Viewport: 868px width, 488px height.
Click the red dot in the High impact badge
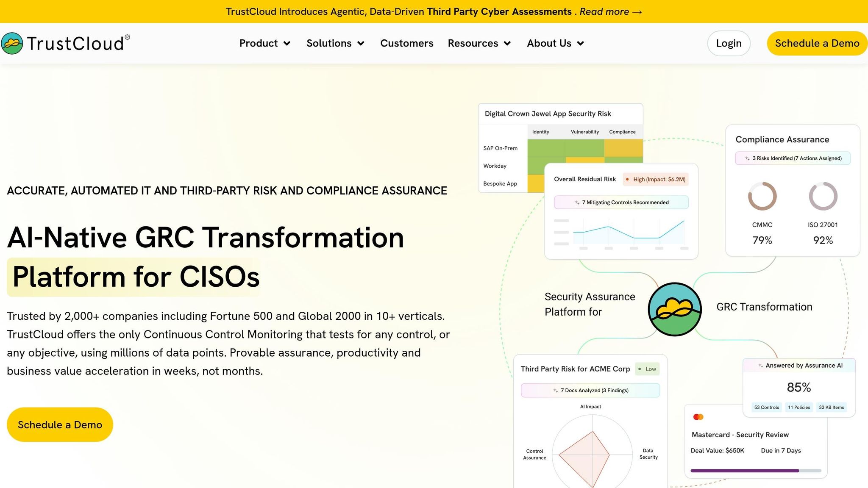[627, 179]
